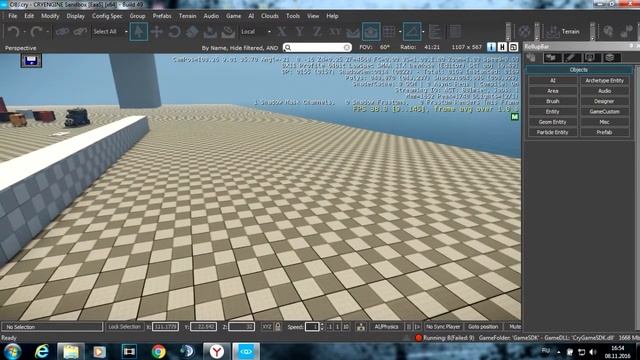Screen dimensions: 640x360
Task: Click the Windows Start orb
Action: click(12, 351)
